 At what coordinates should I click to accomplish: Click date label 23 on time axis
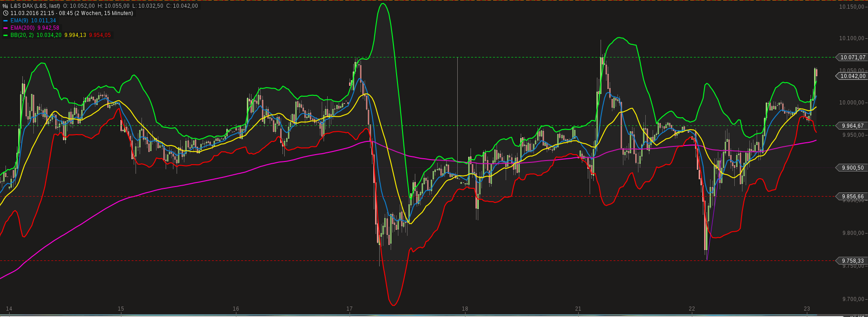(x=807, y=309)
